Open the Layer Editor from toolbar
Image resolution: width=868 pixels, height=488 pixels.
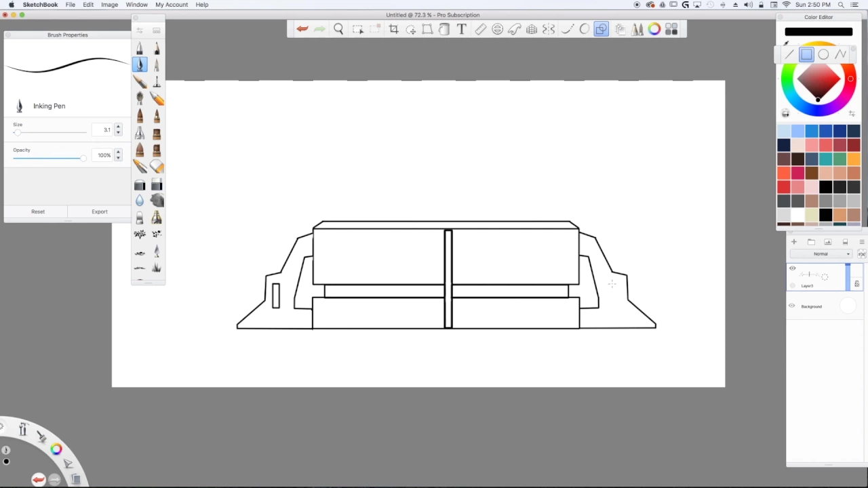point(620,29)
